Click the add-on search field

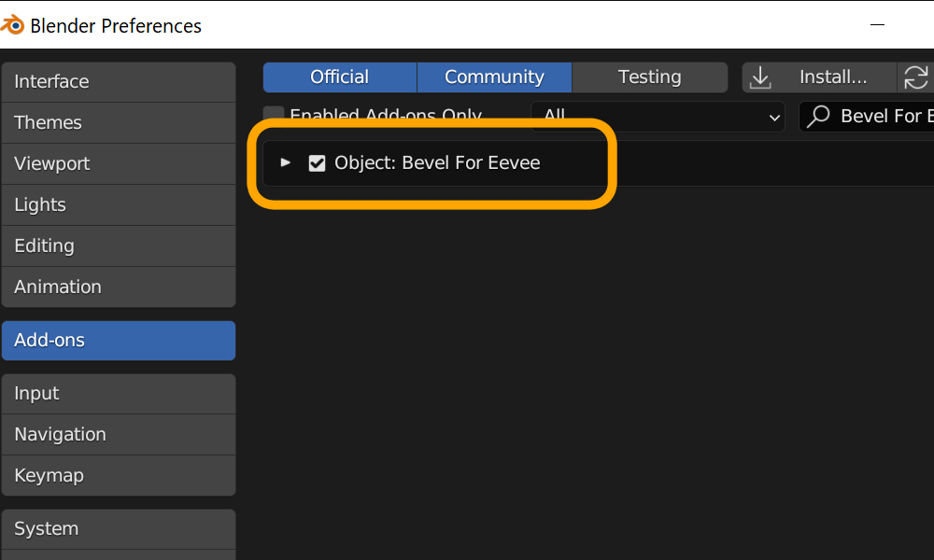[867, 116]
